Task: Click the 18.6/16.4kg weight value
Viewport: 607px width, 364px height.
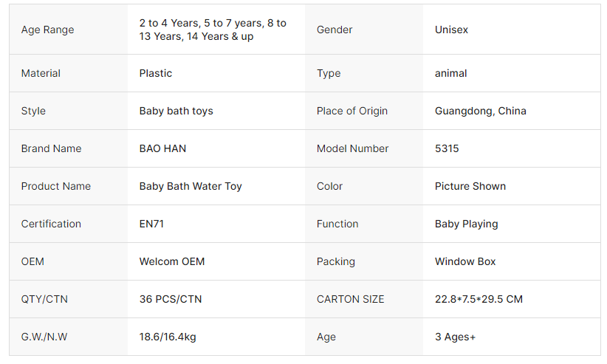Action: 168,337
